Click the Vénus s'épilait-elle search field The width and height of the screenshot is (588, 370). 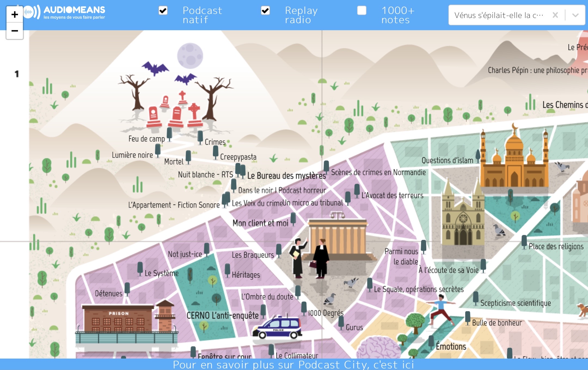pos(498,15)
